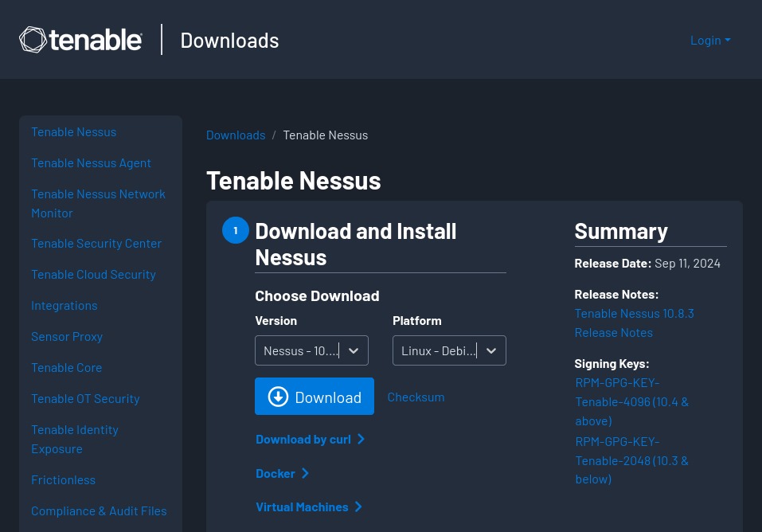Click the Checksum link

click(x=416, y=397)
